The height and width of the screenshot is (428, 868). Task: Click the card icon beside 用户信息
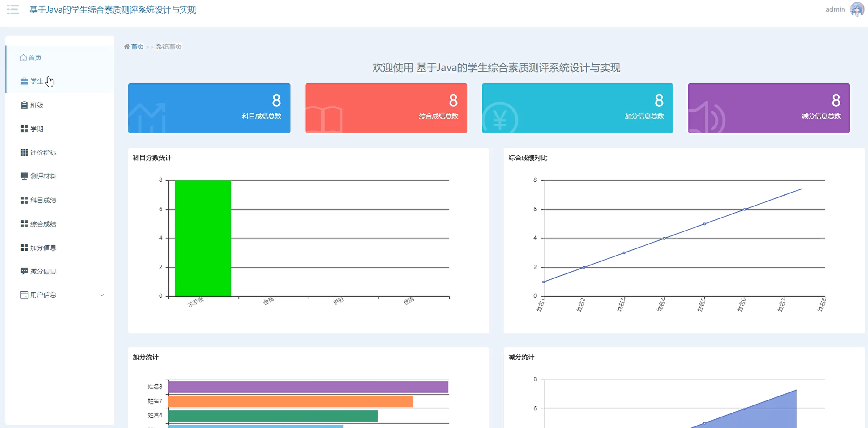tap(24, 295)
